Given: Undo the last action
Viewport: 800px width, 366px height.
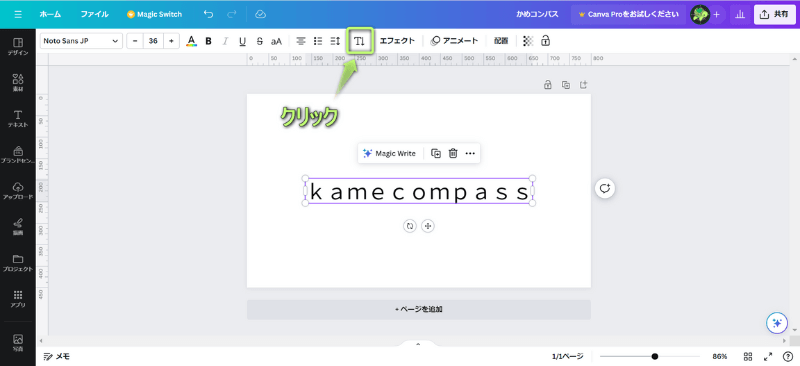Looking at the screenshot, I should (x=208, y=14).
